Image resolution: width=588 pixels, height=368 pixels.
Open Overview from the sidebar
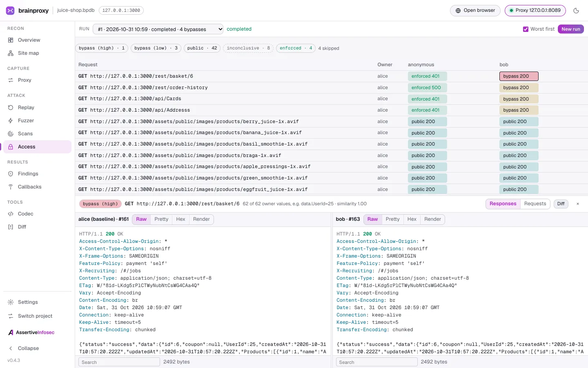pos(37,40)
